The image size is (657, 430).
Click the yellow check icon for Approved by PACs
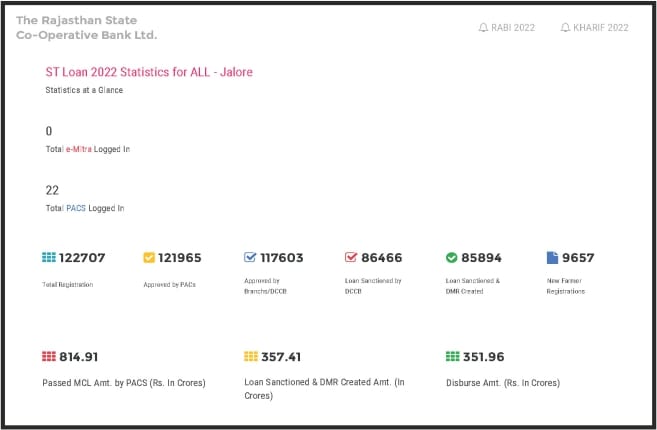point(149,258)
